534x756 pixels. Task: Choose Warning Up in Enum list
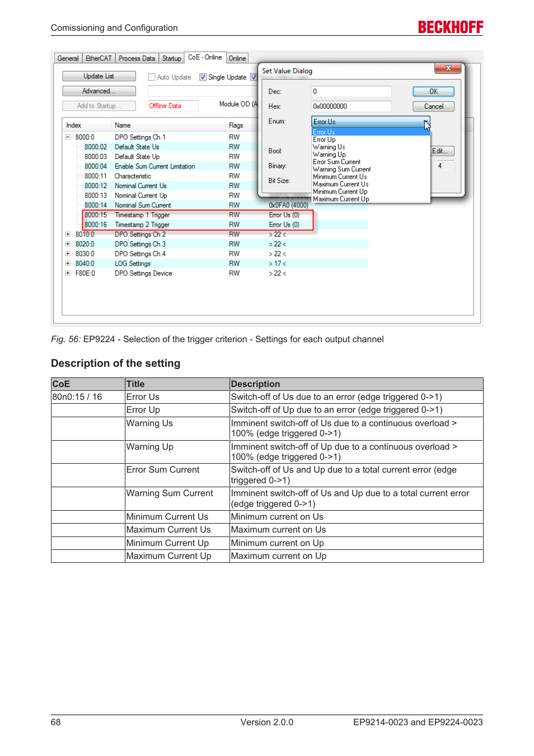tap(370, 155)
